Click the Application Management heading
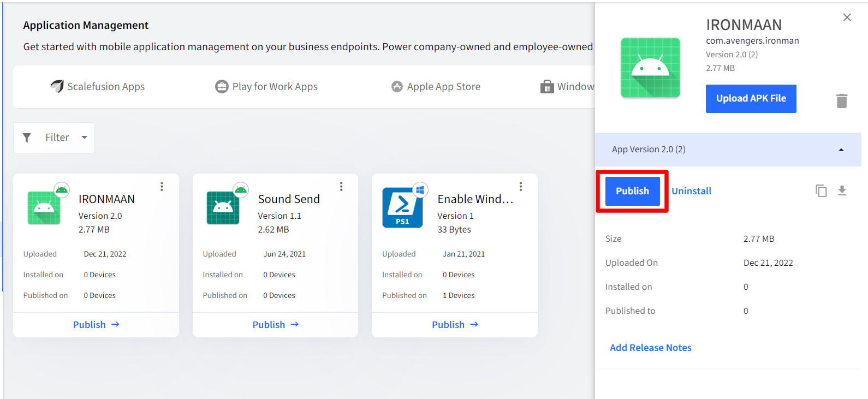 point(86,25)
